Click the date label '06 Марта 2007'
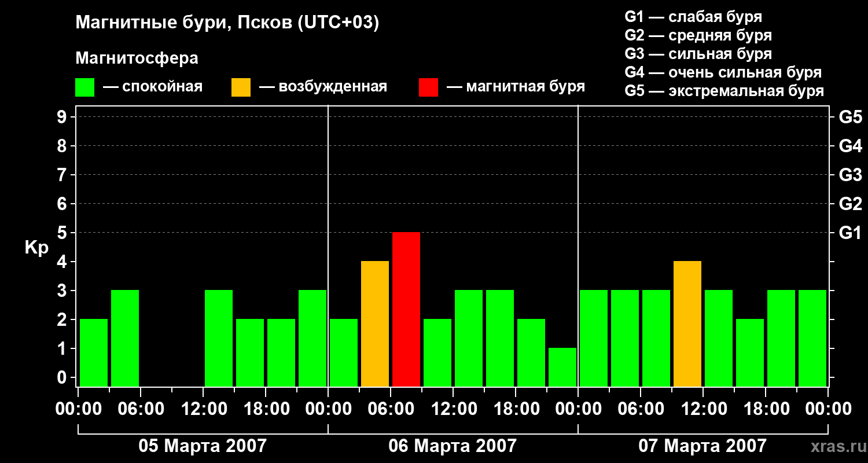The width and height of the screenshot is (868, 463). (453, 446)
